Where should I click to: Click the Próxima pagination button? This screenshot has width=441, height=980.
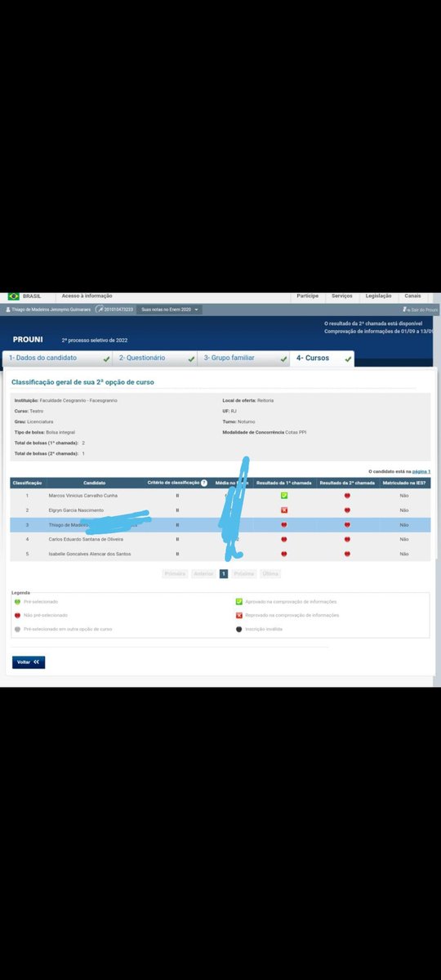(244, 573)
